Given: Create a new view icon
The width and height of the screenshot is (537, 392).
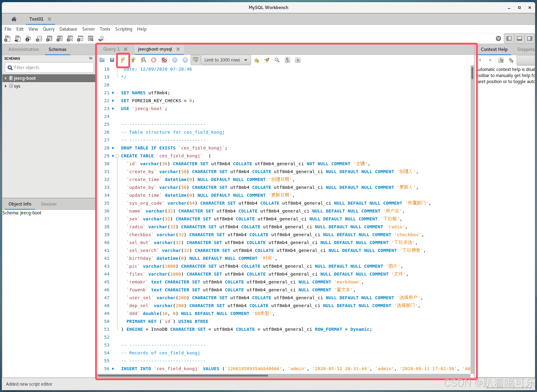Looking at the screenshot, I should 59,39.
